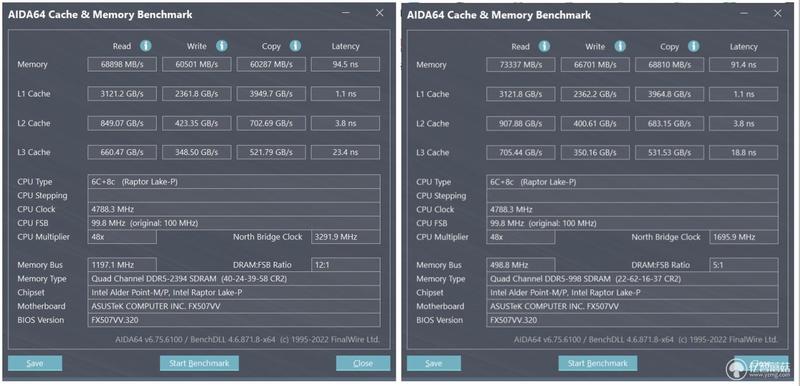800x386 pixels.
Task: Select L1 Cache read 3121.8 GB/s
Action: pyautogui.click(x=520, y=94)
